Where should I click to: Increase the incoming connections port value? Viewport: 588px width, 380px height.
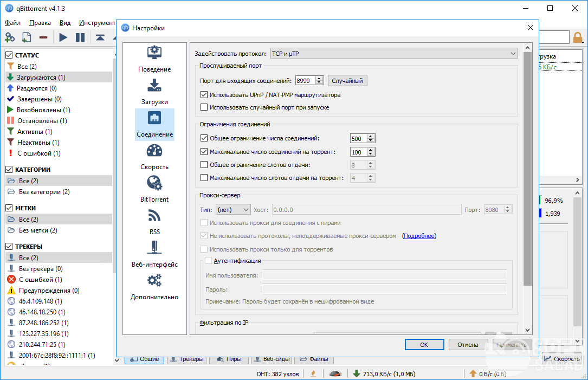319,78
